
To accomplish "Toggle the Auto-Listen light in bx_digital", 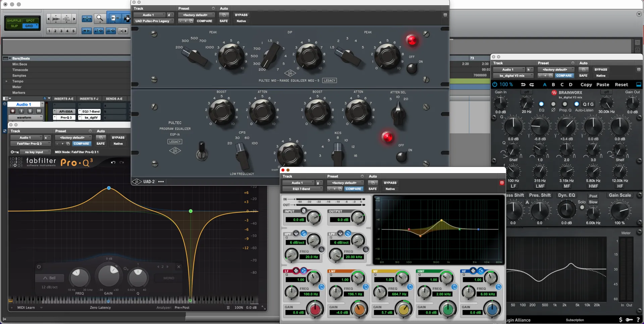I will click(x=576, y=104).
